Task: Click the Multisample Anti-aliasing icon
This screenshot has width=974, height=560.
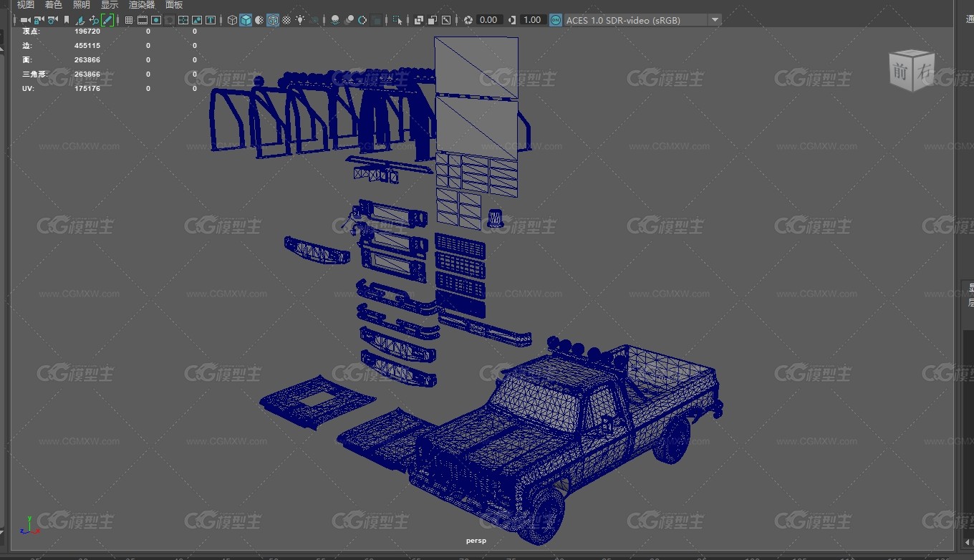Action: coord(362,20)
